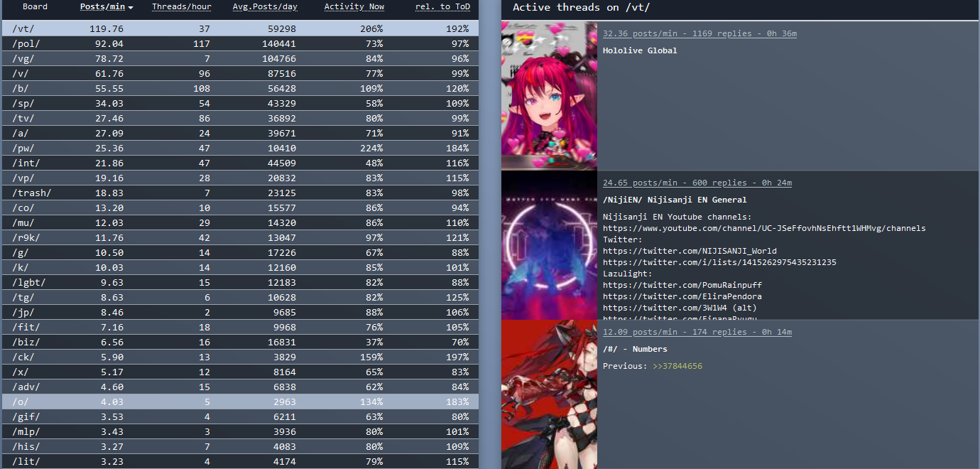This screenshot has height=469, width=980.
Task: Sort table by Posts/min column header
Action: coord(102,7)
